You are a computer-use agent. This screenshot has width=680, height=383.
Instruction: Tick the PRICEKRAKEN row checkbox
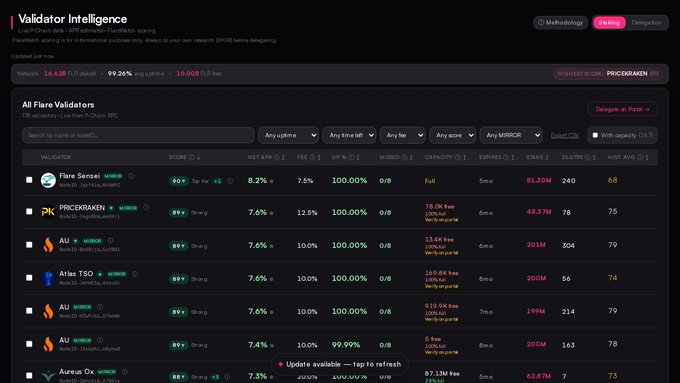click(29, 212)
